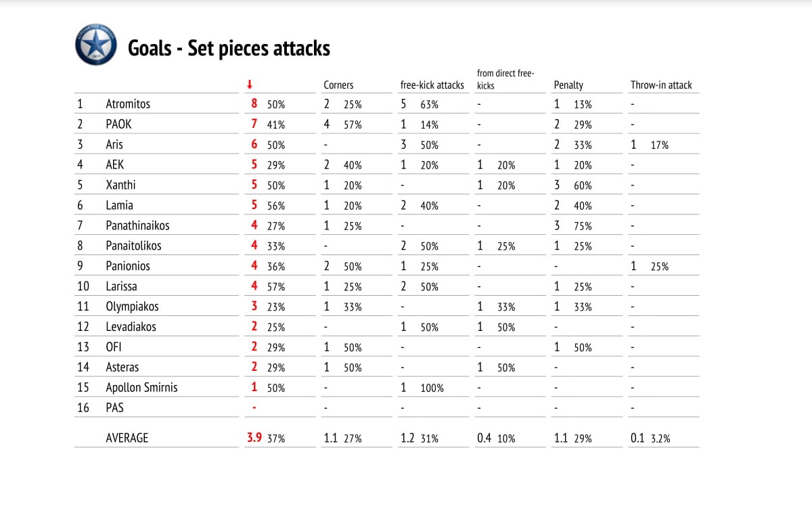Select the AVERAGE row label

pyautogui.click(x=127, y=438)
